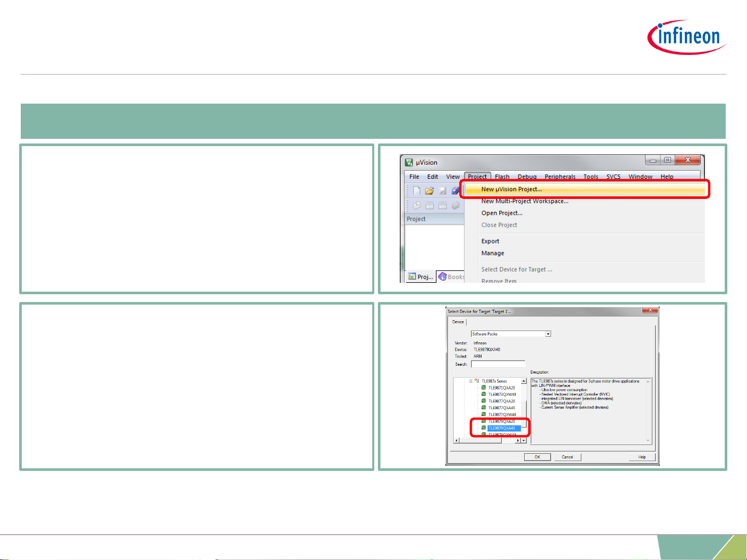Click chip icon beside TLE9877QXA20
Image resolution: width=747 pixels, height=560 pixels.
tap(484, 401)
